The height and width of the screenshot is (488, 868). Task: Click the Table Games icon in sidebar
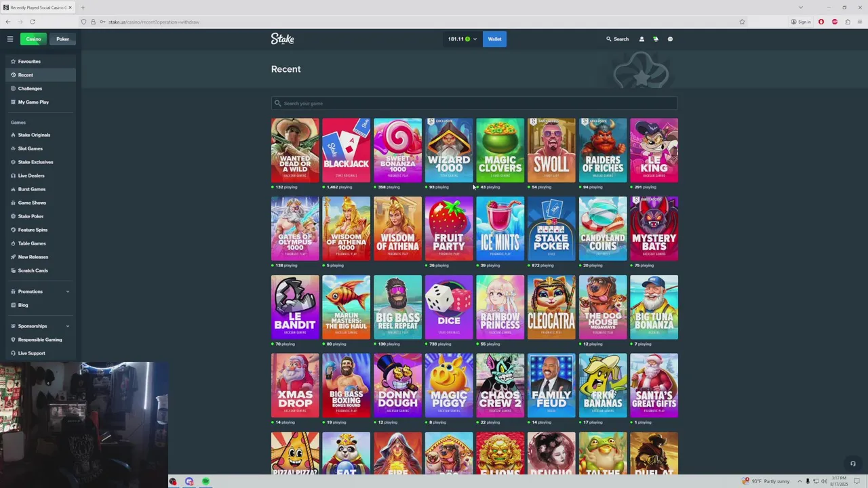tap(13, 243)
